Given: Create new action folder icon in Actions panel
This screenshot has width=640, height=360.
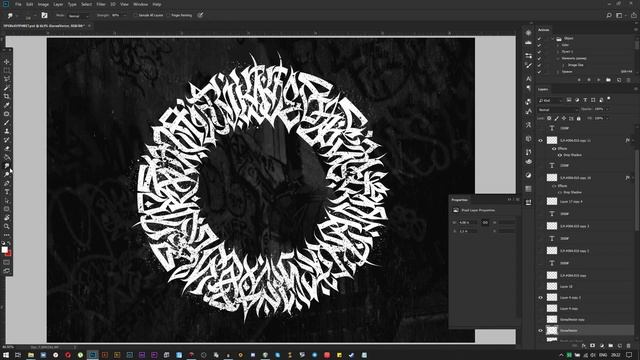Looking at the screenshot, I should click(x=609, y=80).
